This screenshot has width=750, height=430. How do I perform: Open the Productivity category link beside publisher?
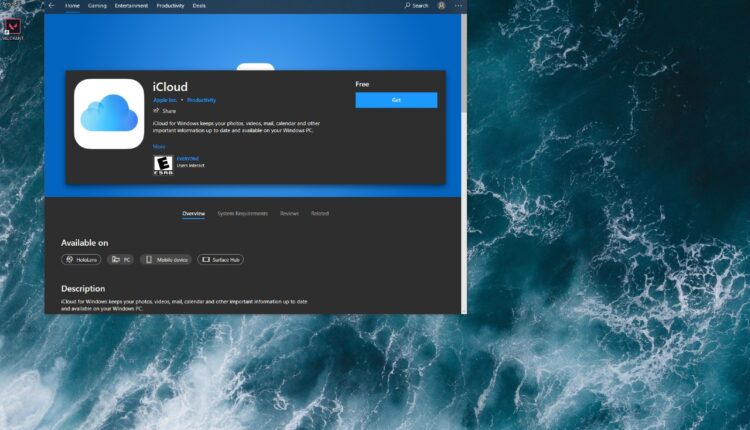click(201, 100)
